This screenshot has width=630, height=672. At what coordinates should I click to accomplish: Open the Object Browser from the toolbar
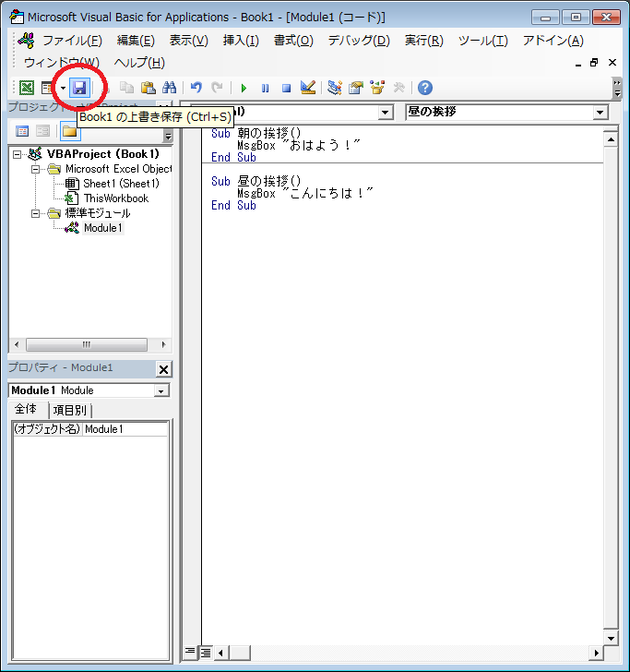tap(377, 88)
